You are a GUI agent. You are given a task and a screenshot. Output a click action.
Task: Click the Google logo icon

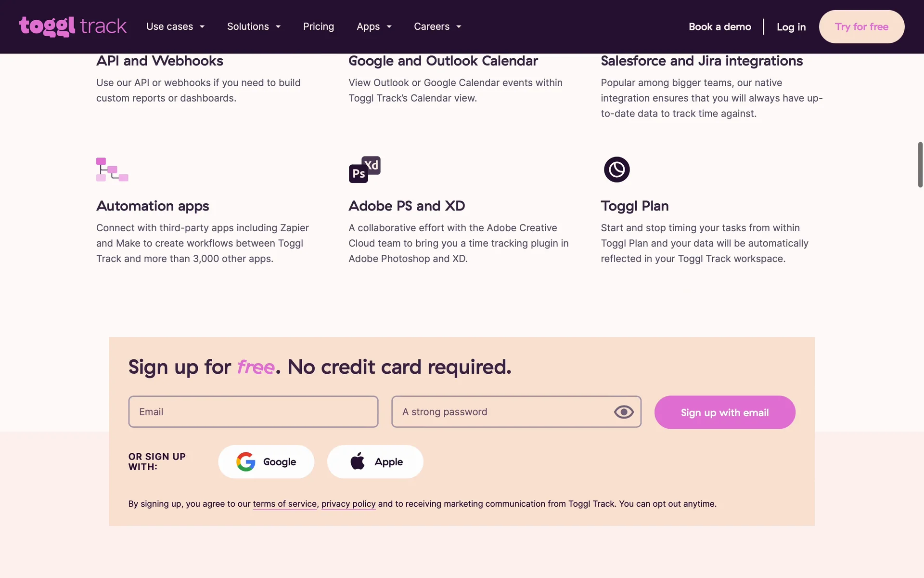click(x=246, y=462)
